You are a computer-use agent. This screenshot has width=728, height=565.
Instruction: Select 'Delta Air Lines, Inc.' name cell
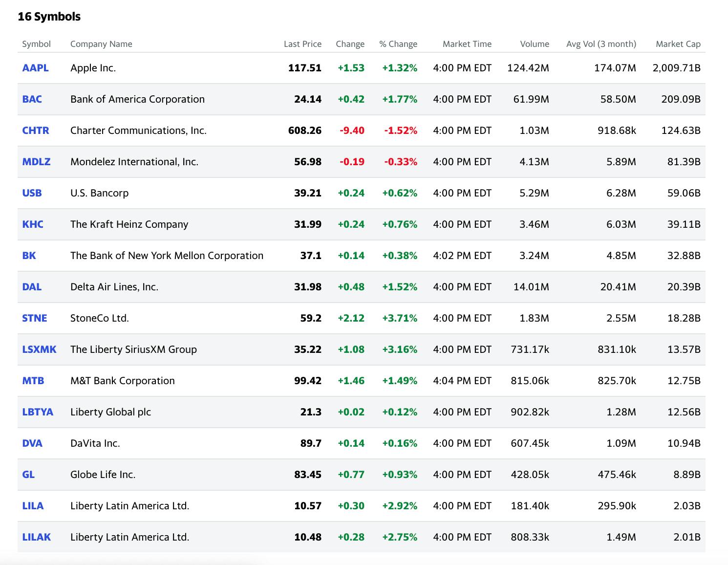(x=114, y=287)
